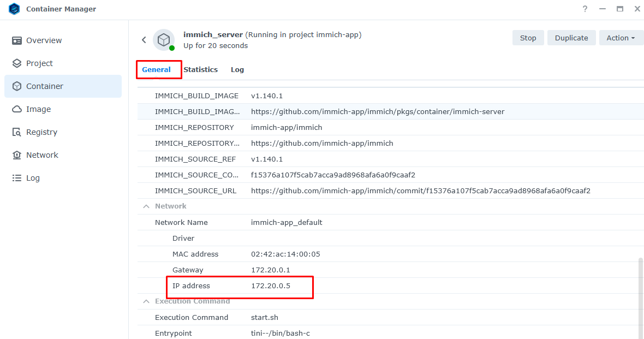Collapse the Execution Command section
This screenshot has height=339, width=644.
[146, 301]
